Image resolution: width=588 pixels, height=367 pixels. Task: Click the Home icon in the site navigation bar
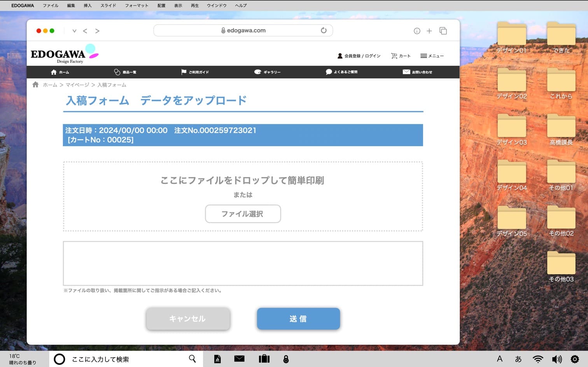[54, 72]
